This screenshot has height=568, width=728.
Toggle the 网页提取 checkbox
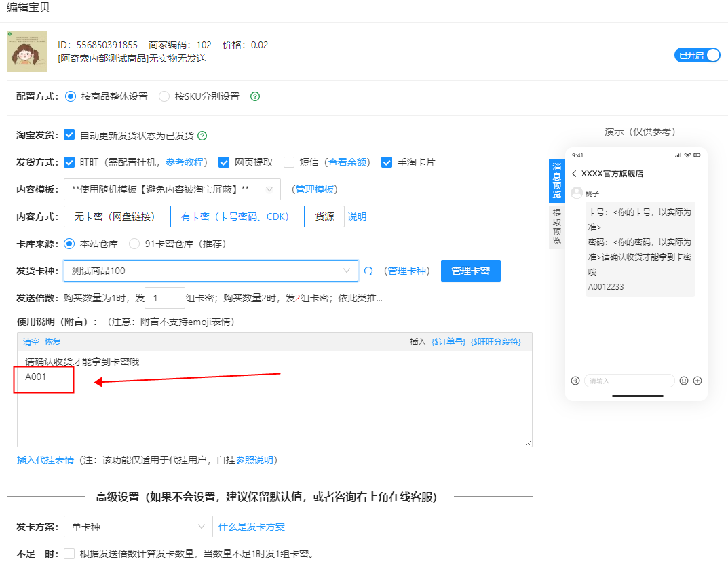(224, 162)
